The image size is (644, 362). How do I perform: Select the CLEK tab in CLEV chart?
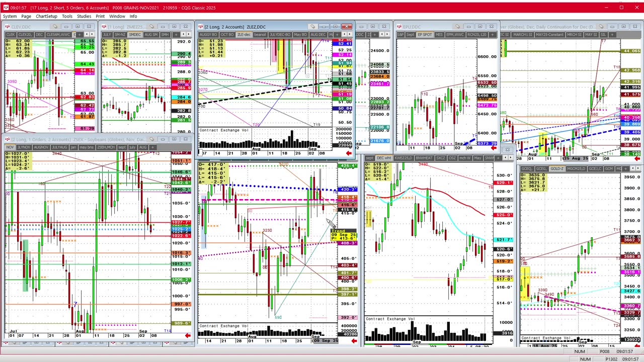tap(11, 34)
